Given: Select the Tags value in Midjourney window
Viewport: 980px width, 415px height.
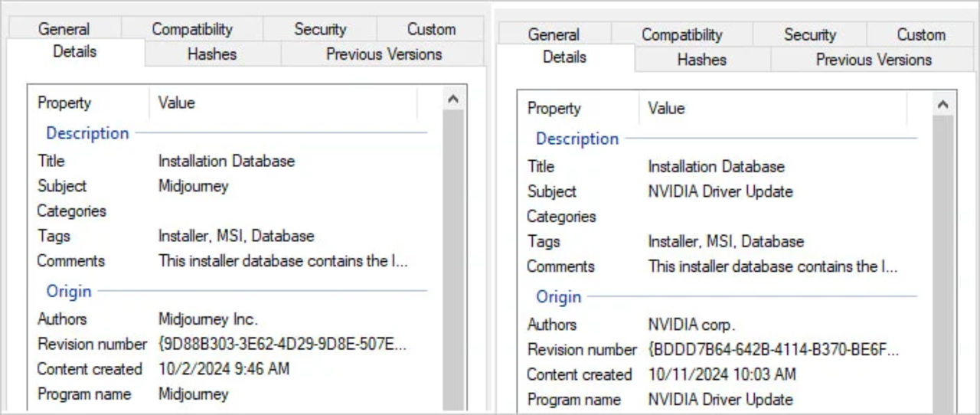Looking at the screenshot, I should [x=236, y=236].
